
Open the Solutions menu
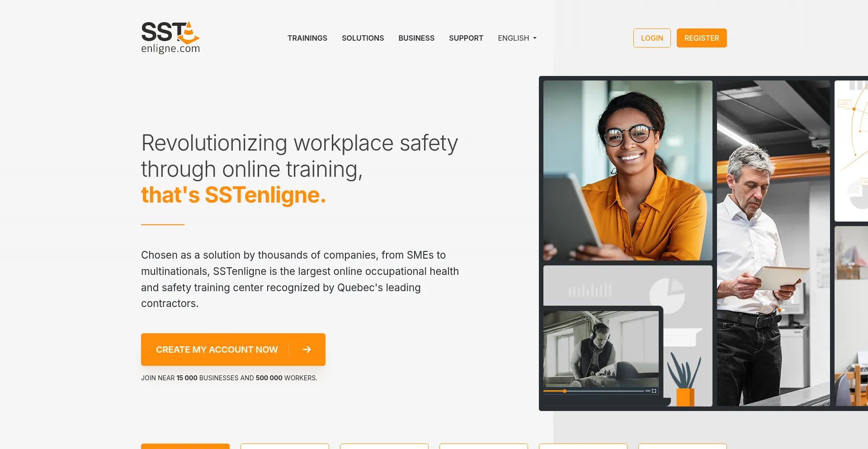(x=363, y=38)
